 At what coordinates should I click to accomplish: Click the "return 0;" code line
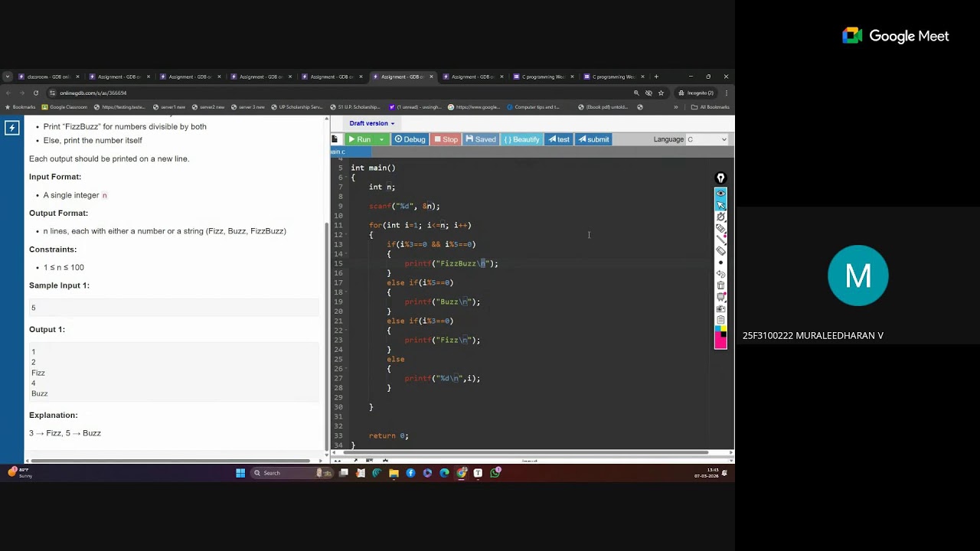click(x=388, y=435)
